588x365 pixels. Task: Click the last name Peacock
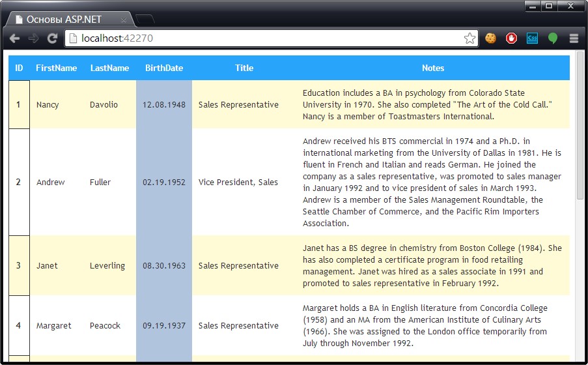tap(105, 326)
